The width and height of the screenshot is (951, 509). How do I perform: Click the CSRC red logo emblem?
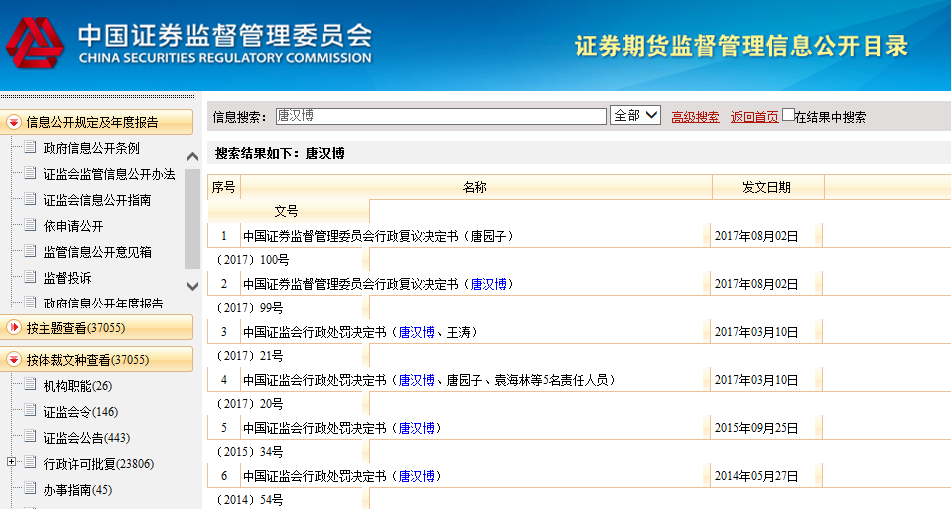(35, 42)
